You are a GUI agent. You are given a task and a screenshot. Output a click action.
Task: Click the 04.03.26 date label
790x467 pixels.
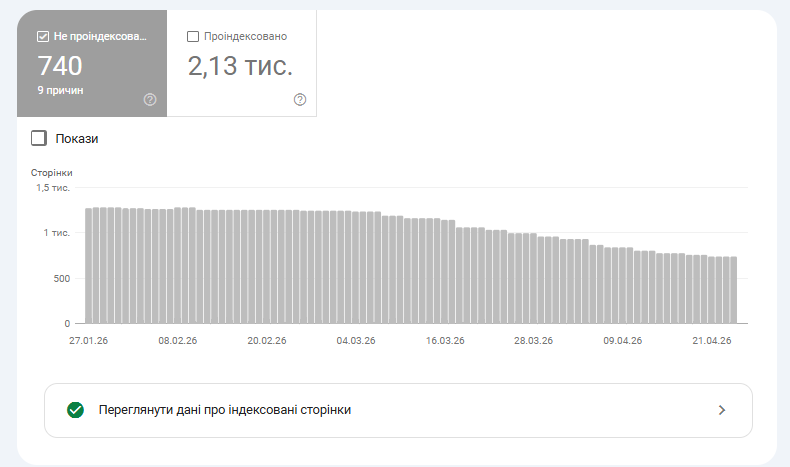click(x=356, y=341)
